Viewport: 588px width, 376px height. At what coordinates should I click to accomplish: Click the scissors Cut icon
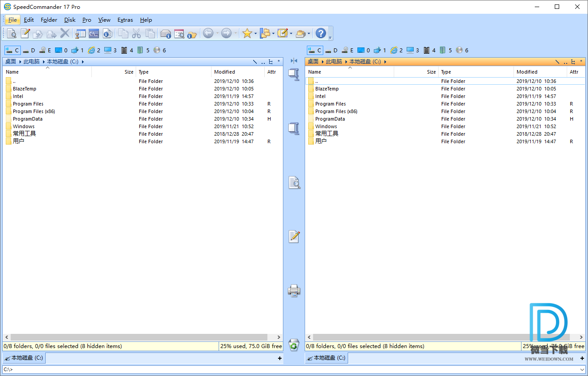[x=137, y=33]
